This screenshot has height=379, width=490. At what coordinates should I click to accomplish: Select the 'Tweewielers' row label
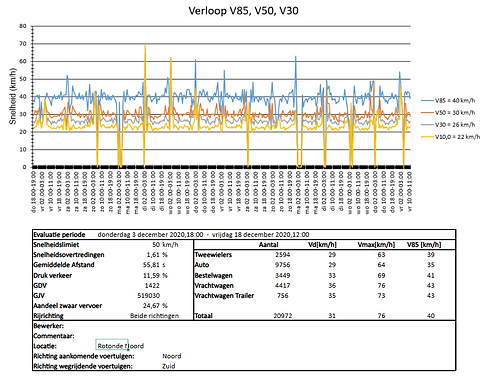tap(213, 255)
